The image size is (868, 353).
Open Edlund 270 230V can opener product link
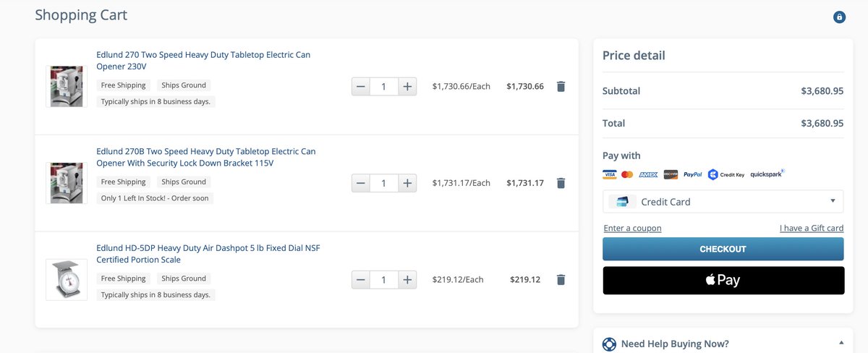coord(203,61)
